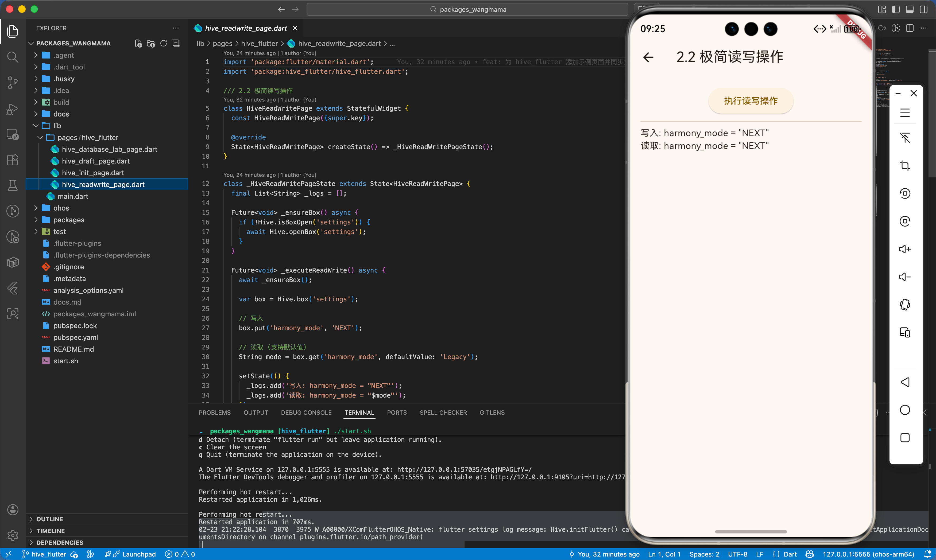936x560 pixels.
Task: Refresh the explorer file tree
Action: (x=163, y=43)
